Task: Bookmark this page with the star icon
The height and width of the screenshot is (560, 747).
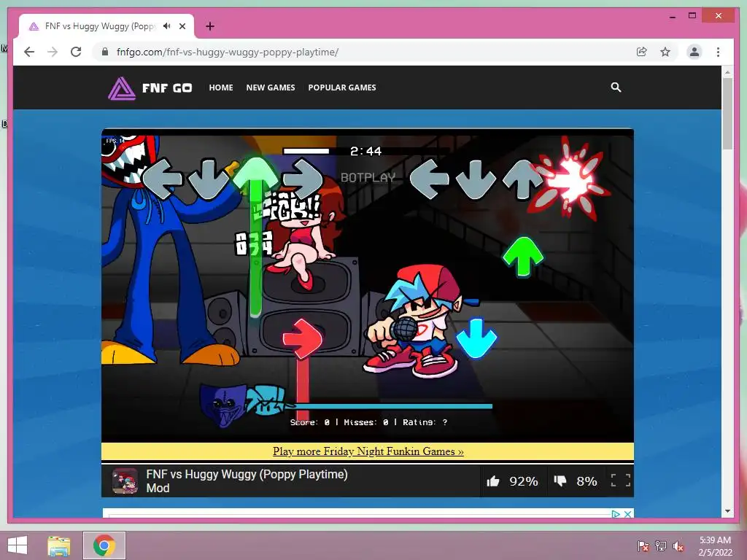Action: [x=665, y=52]
